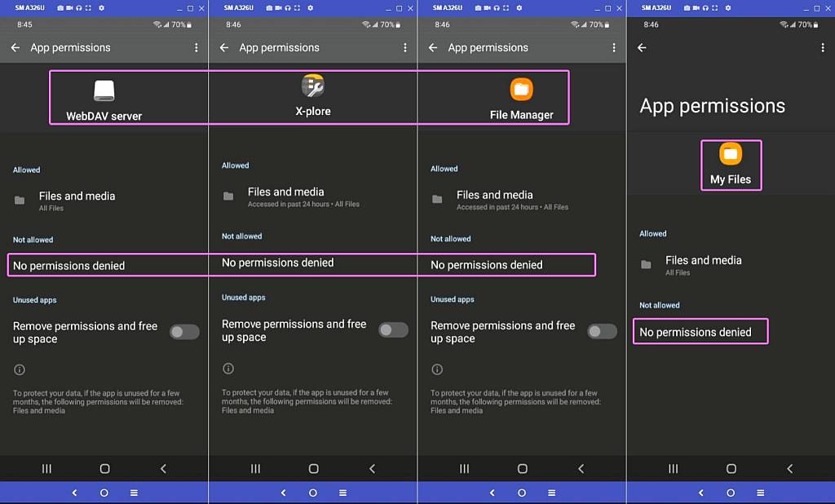The width and height of the screenshot is (835, 504).
Task: Tap Android recents button on WebDAV server screen
Action: coord(46,468)
